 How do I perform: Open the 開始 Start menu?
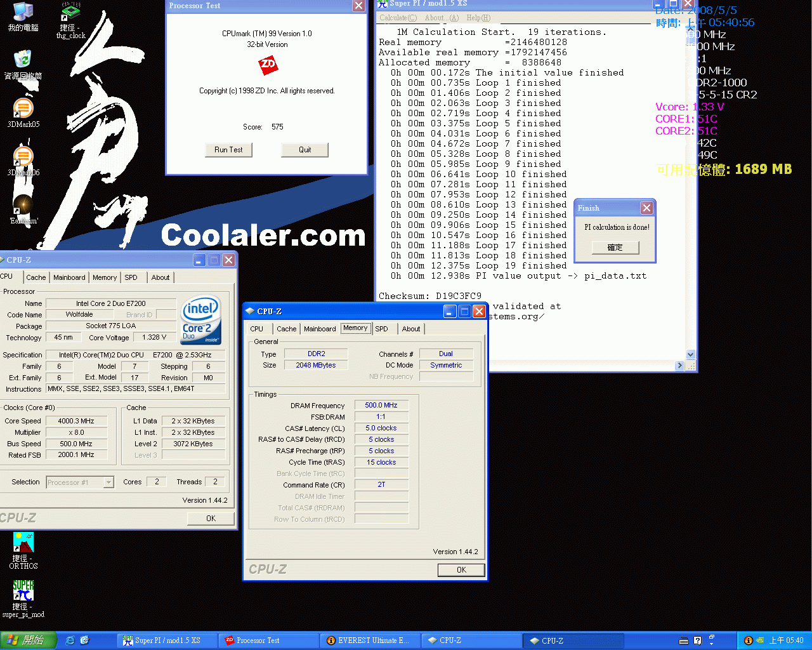(29, 640)
